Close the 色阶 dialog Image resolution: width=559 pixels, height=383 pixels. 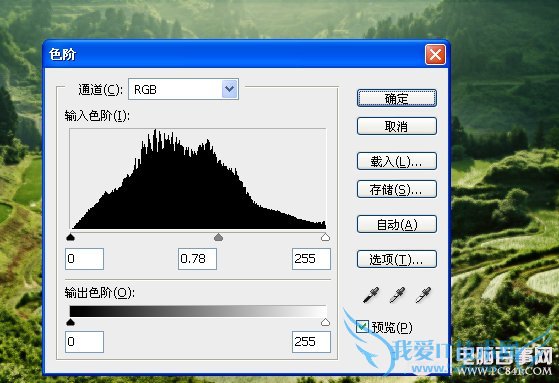click(x=435, y=55)
